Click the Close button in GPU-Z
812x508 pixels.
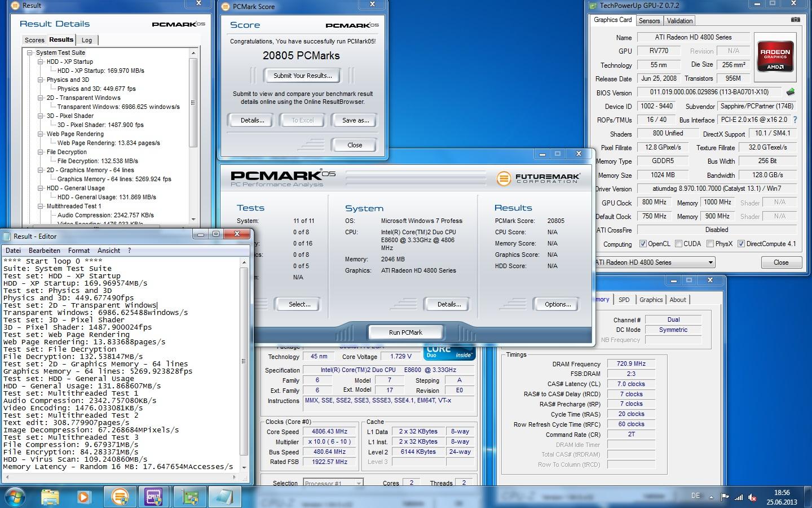(781, 262)
